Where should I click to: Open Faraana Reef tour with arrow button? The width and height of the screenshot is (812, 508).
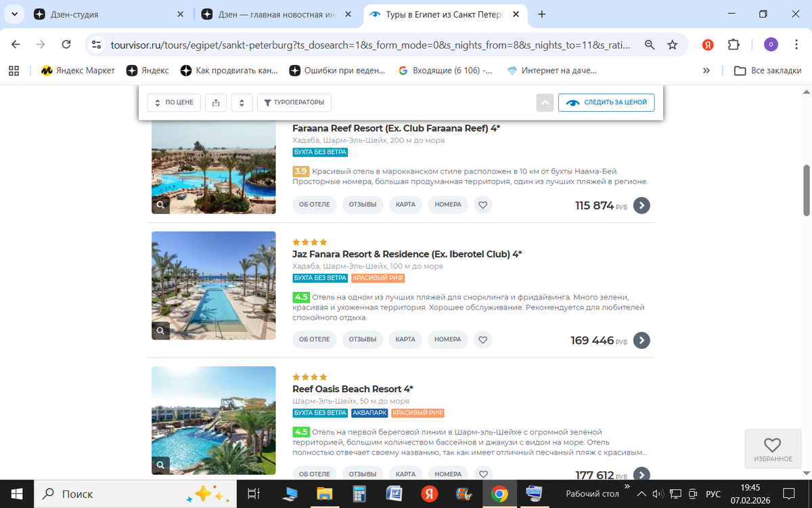pos(641,205)
